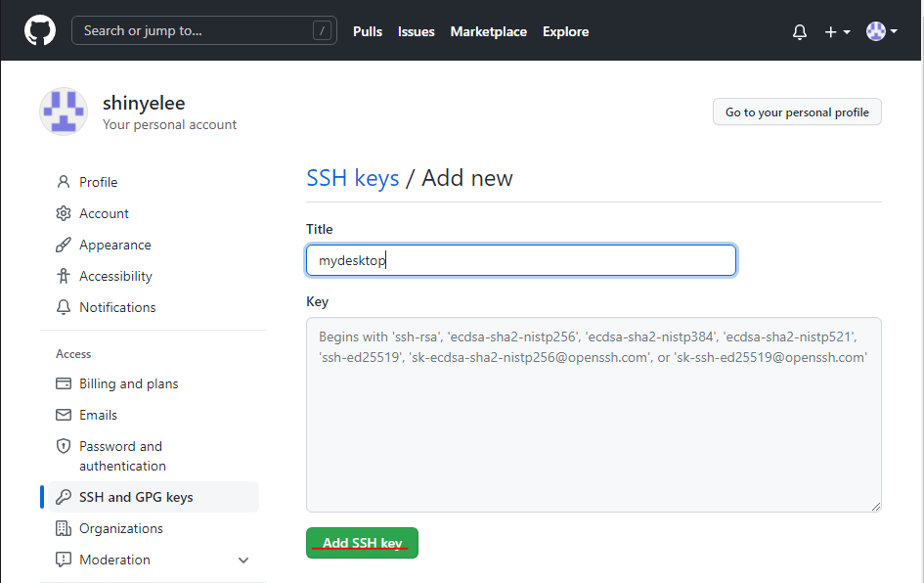
Task: Click the Key field label
Action: 317,302
